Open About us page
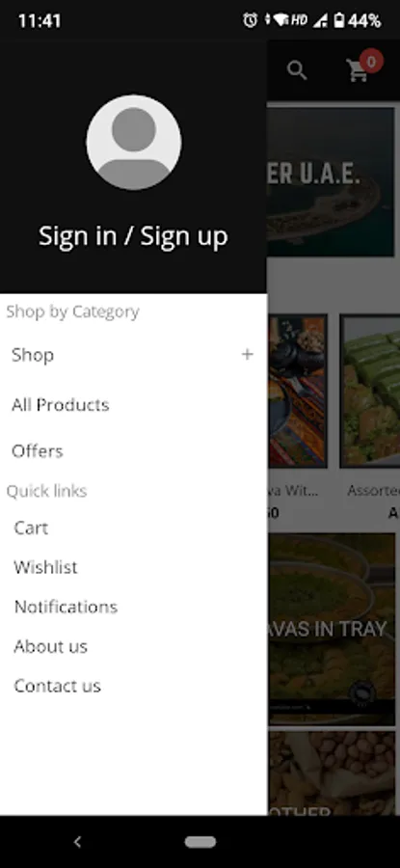 [x=133, y=646]
